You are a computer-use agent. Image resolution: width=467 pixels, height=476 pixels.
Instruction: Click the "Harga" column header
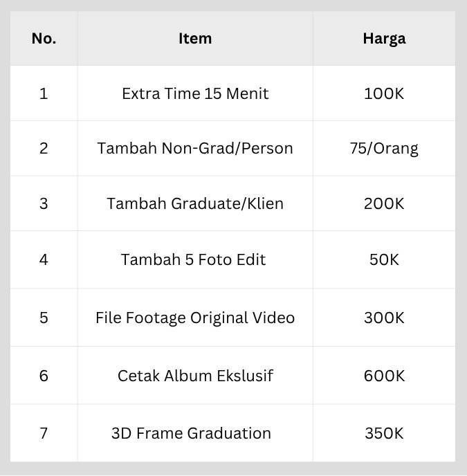point(384,39)
